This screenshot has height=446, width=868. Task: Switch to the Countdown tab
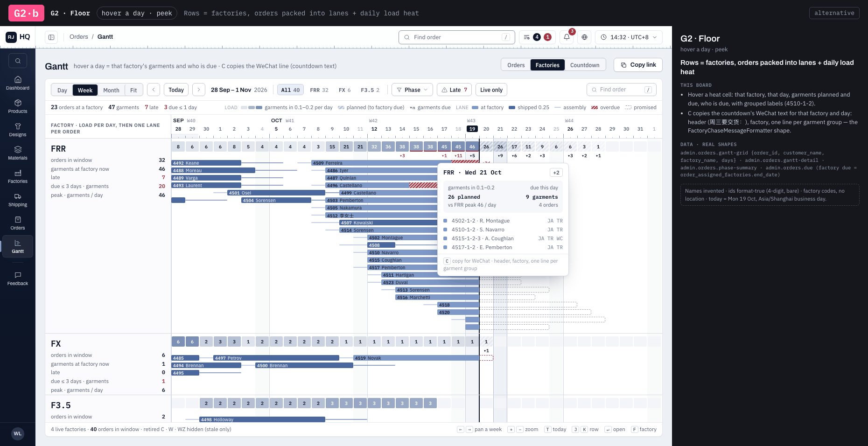click(x=585, y=65)
